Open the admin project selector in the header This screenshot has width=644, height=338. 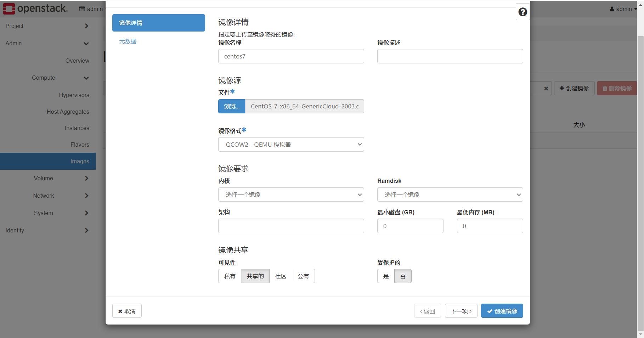pos(91,9)
